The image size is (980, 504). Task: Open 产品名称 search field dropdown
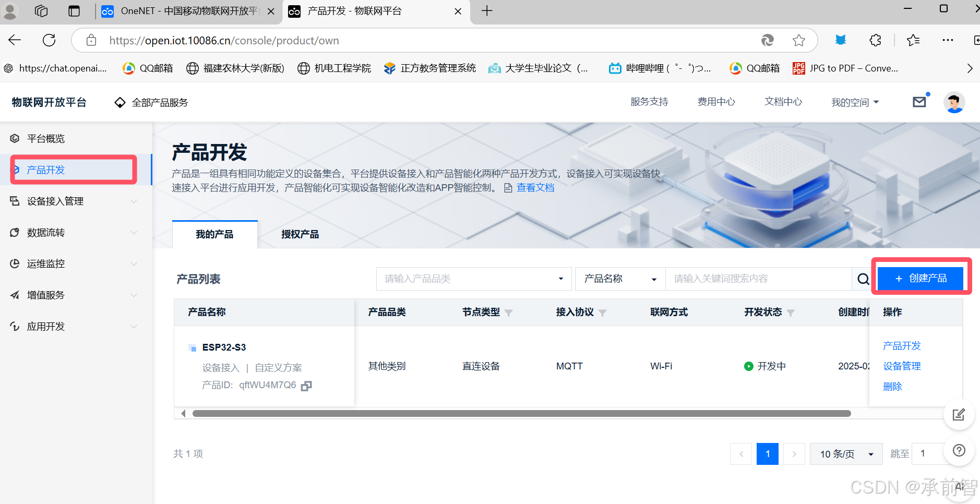point(620,279)
